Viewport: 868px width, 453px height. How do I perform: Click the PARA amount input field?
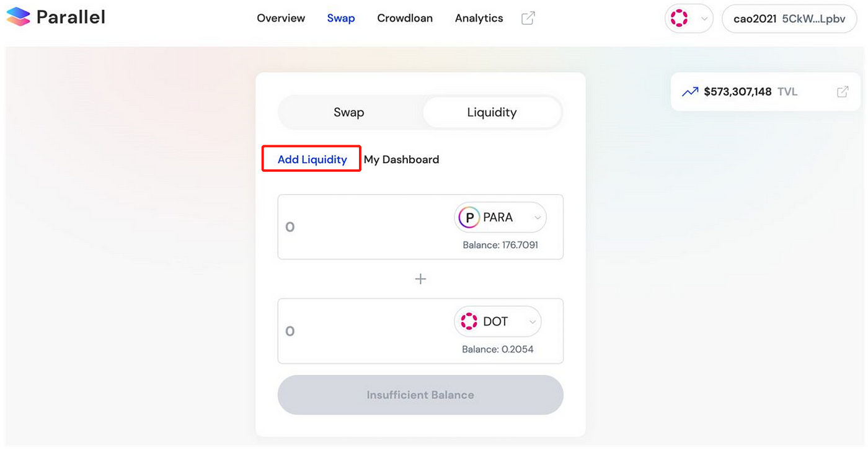(x=366, y=227)
